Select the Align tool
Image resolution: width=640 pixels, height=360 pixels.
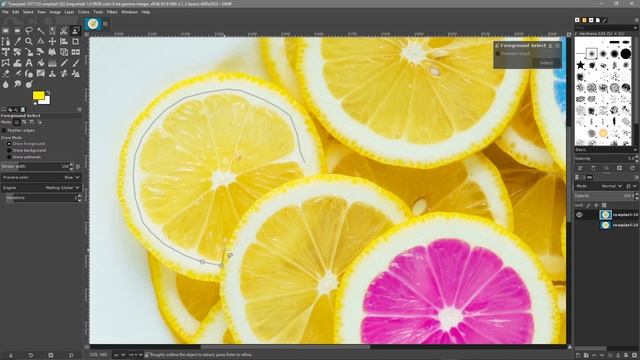point(64,41)
